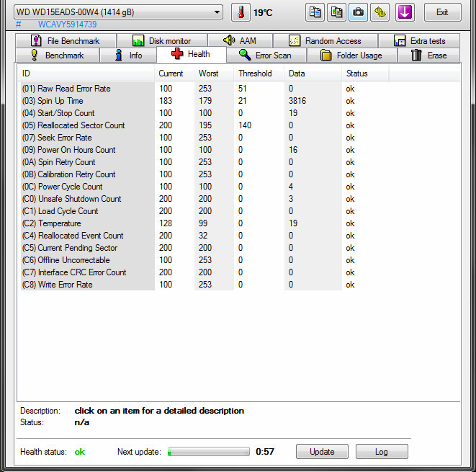The image size is (476, 472).
Task: Click the current value 128 for Temperature
Action: 166,223
